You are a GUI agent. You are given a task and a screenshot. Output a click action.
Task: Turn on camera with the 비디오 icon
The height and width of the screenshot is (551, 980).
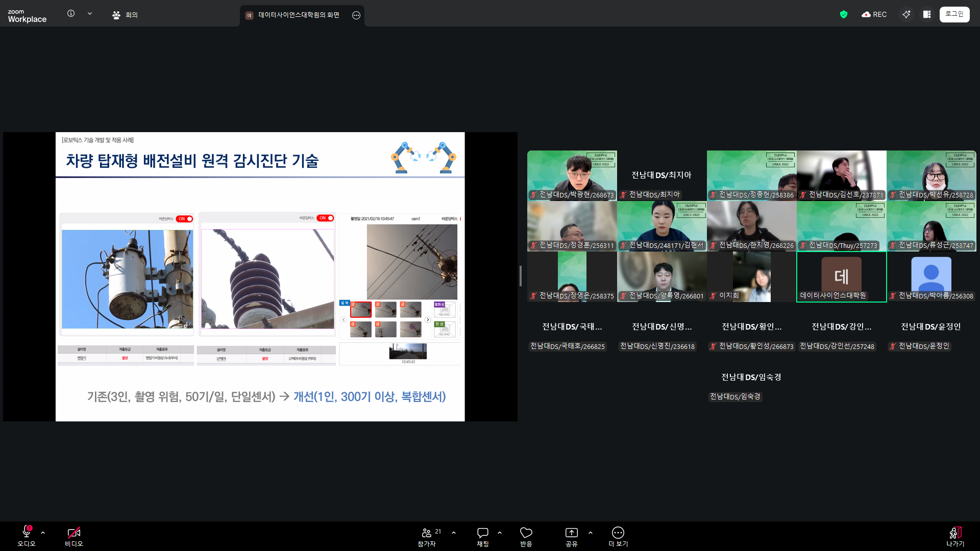(x=73, y=533)
